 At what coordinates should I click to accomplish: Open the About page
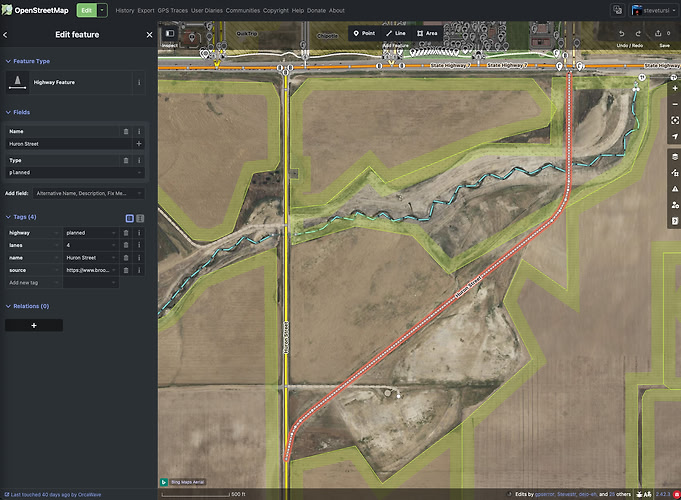(x=337, y=10)
